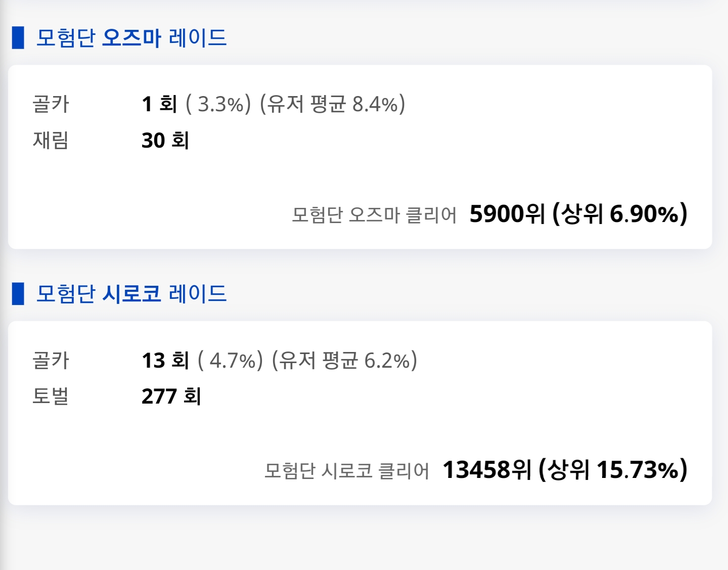Click the 모험단 오즈마 클리어 label
The width and height of the screenshot is (728, 570).
374,215
